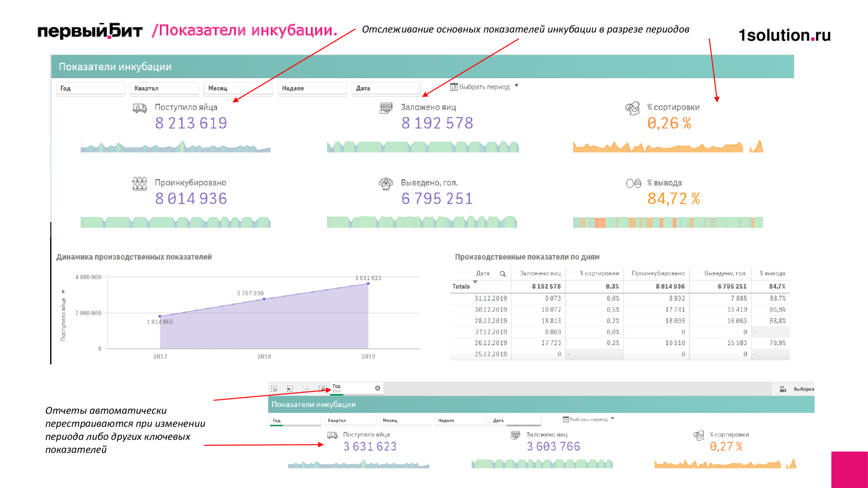
Task: Select the 31.12.2019 row in table
Action: (620, 298)
